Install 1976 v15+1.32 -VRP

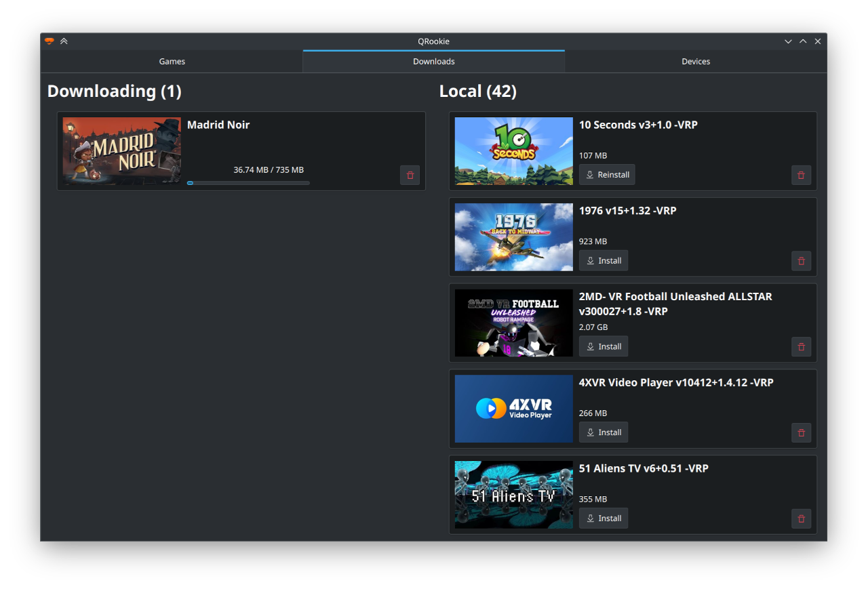(x=604, y=261)
